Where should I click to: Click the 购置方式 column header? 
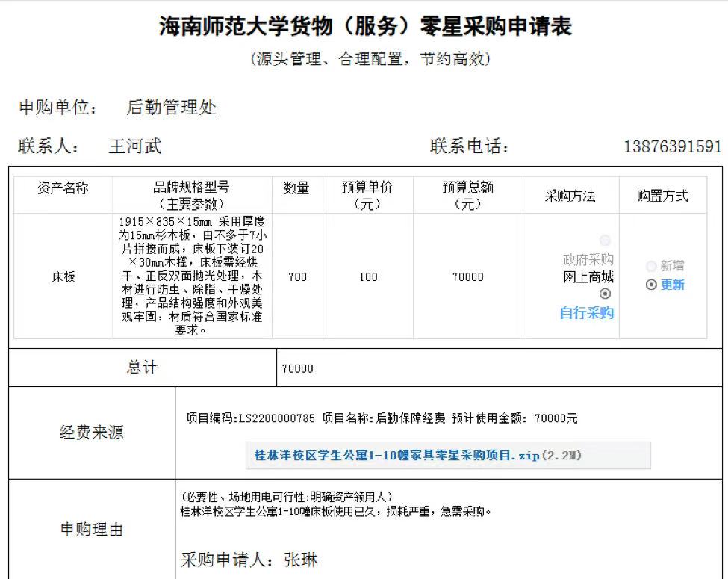click(x=662, y=196)
